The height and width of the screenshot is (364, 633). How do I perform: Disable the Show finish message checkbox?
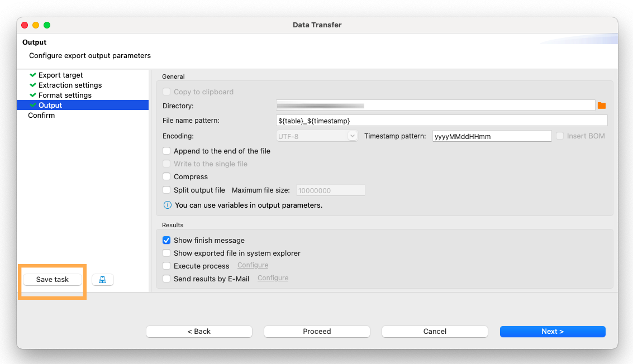click(166, 240)
